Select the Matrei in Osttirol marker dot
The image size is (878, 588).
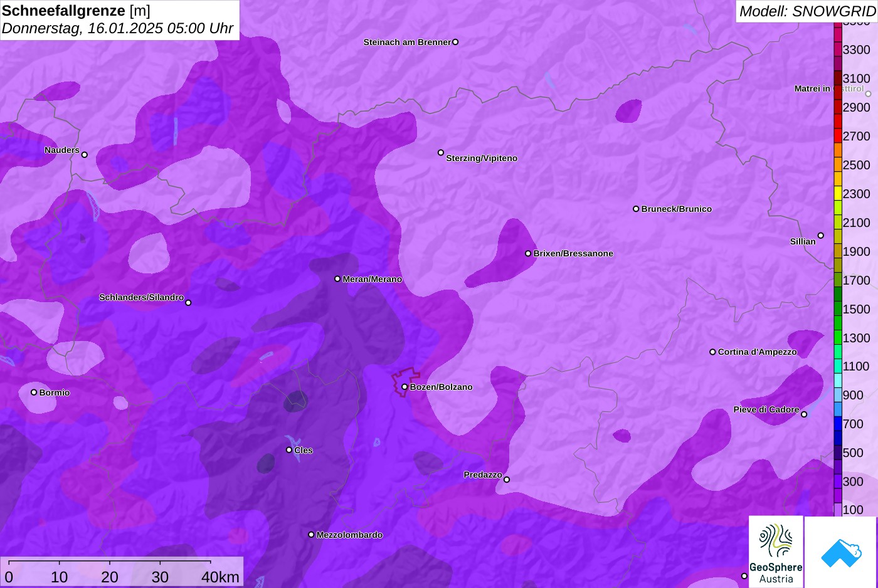point(868,94)
